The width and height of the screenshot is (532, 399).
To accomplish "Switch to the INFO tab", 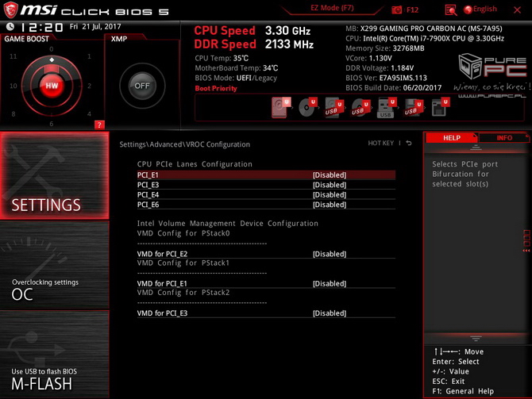I will [x=504, y=138].
